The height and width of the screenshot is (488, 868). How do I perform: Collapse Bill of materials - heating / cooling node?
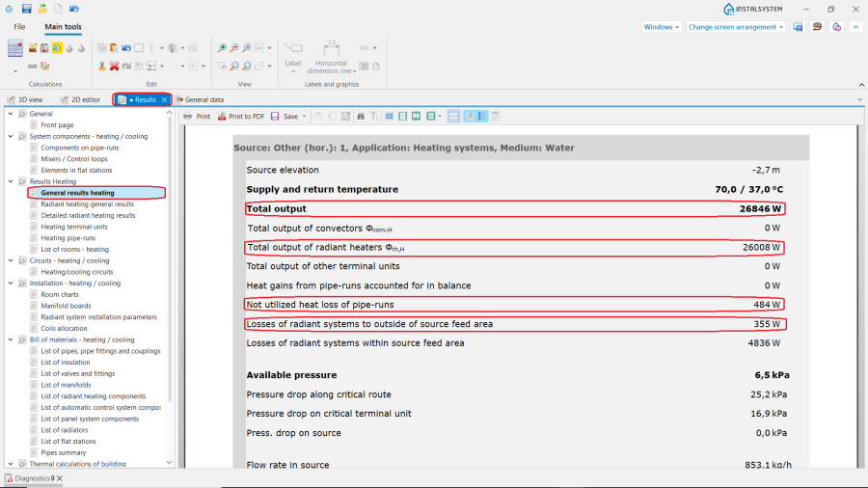[x=11, y=339]
